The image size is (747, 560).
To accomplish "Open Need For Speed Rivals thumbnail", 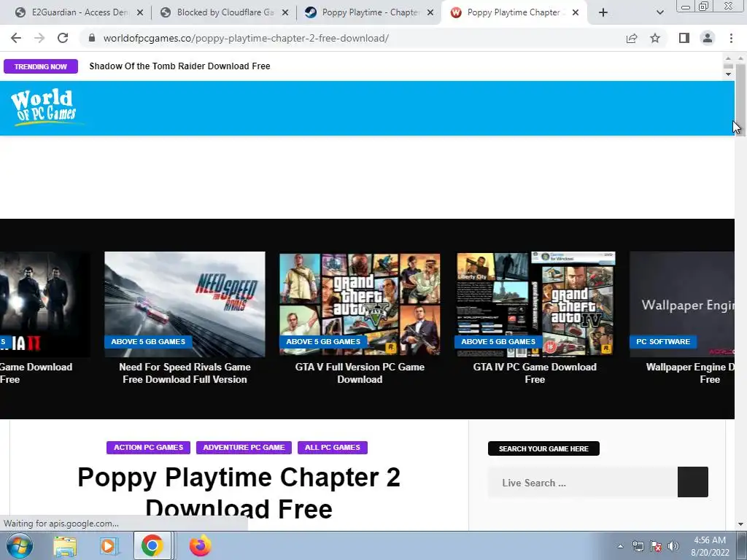I will tap(185, 304).
